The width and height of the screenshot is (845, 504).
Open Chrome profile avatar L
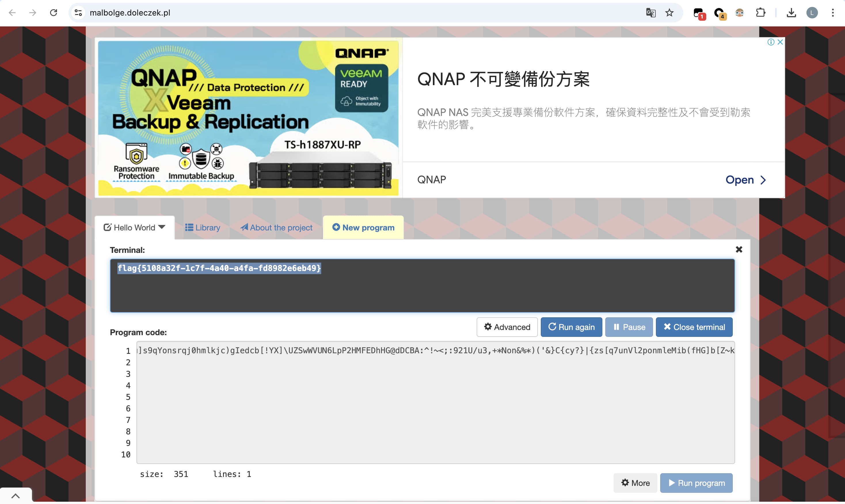pyautogui.click(x=812, y=13)
